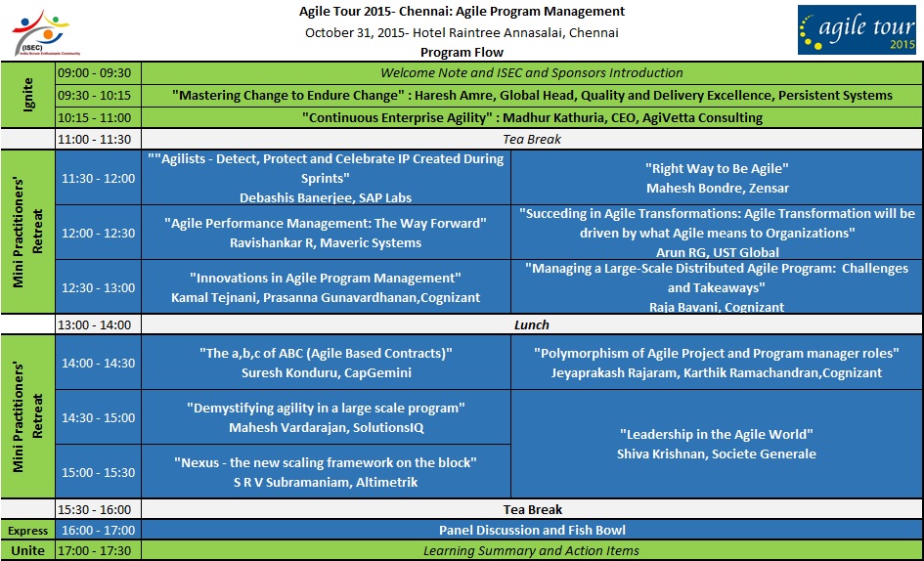Click the 'Panel Discussion and Fish Bowl' row

pos(532,530)
